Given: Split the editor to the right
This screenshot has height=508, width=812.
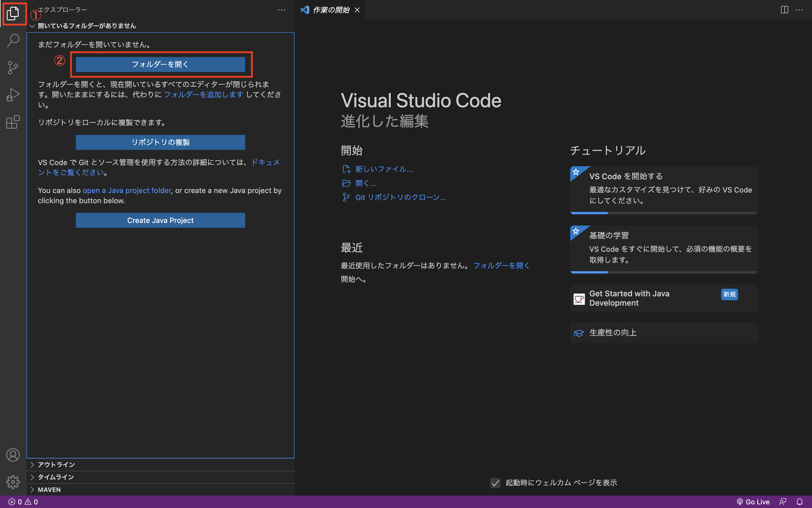Looking at the screenshot, I should [784, 10].
